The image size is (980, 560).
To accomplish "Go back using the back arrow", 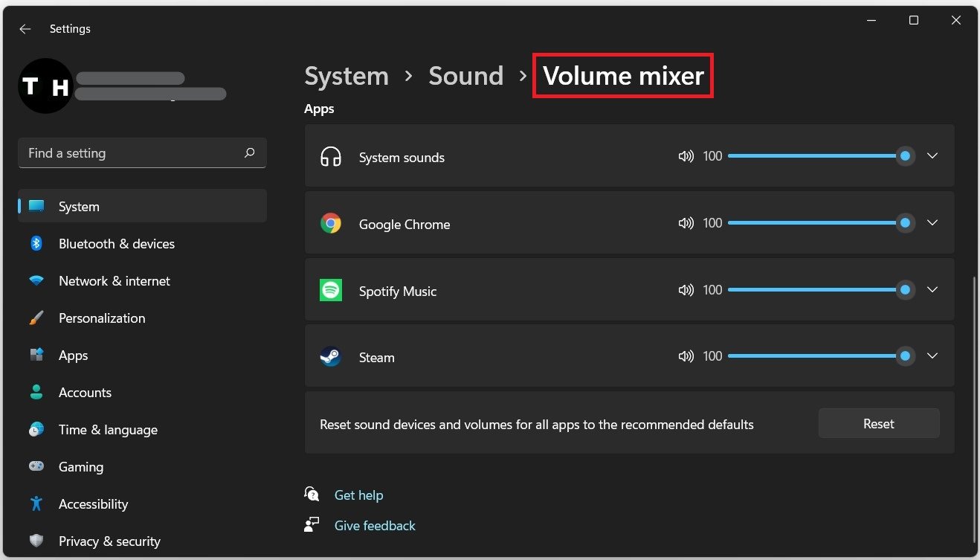I will [x=25, y=29].
